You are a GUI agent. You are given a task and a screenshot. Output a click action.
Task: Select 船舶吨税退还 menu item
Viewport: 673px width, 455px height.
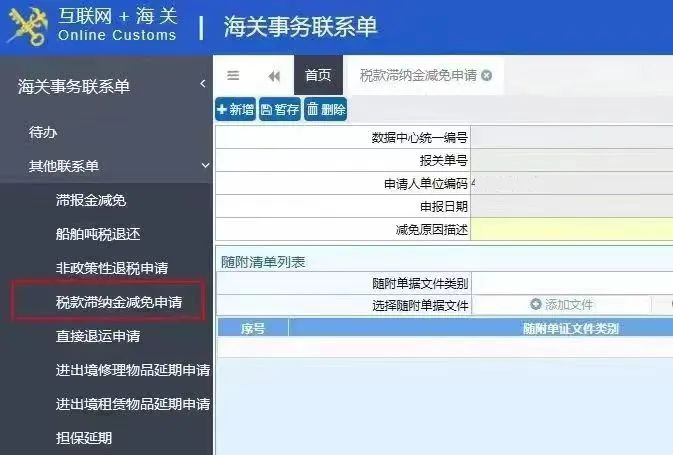coord(98,234)
